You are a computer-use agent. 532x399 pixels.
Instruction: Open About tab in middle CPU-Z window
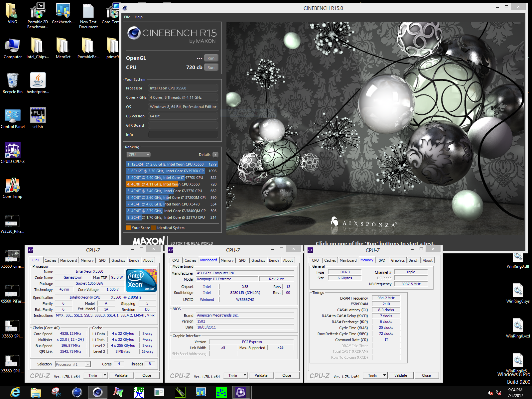click(288, 260)
